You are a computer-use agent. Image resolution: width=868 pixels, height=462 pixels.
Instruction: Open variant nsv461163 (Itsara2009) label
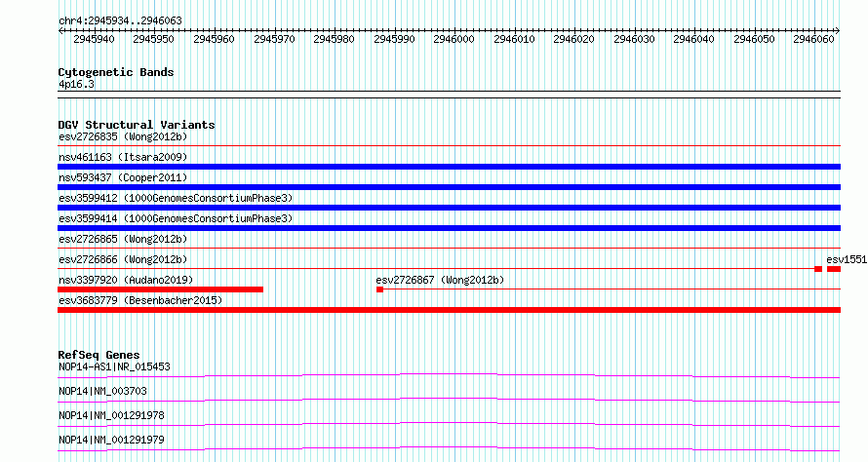coord(123,157)
